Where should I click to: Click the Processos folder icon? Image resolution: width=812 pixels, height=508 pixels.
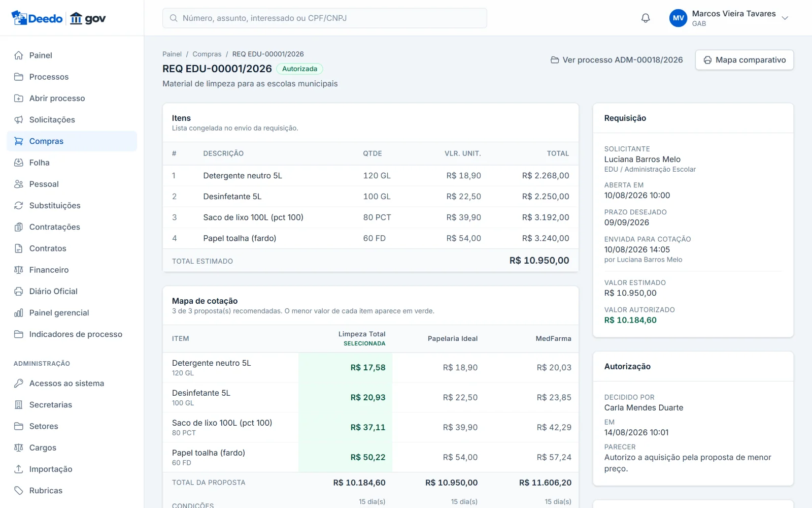tap(19, 77)
